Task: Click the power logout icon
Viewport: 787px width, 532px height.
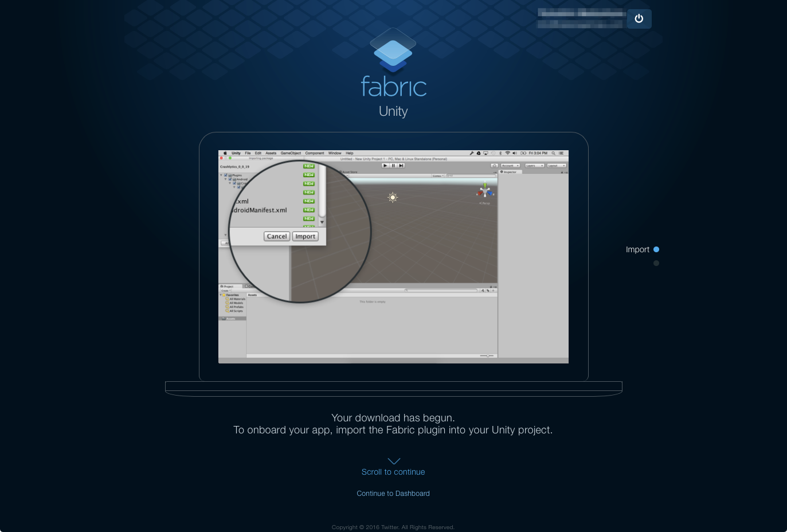Action: tap(639, 18)
